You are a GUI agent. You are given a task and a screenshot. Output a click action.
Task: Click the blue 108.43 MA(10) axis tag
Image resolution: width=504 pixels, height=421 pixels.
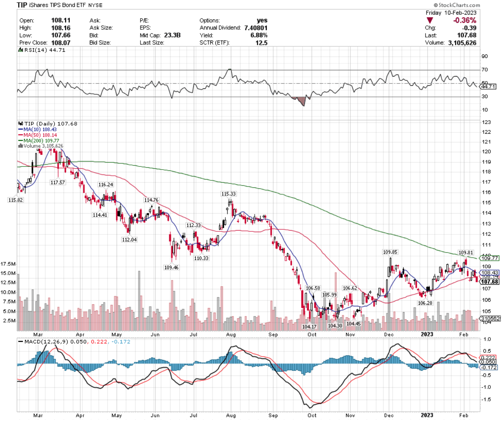point(490,272)
